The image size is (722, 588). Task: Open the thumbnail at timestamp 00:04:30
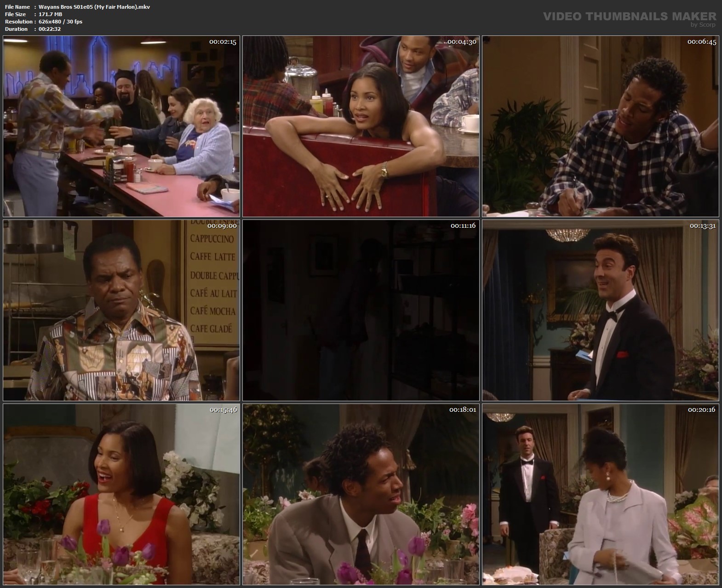click(x=361, y=126)
